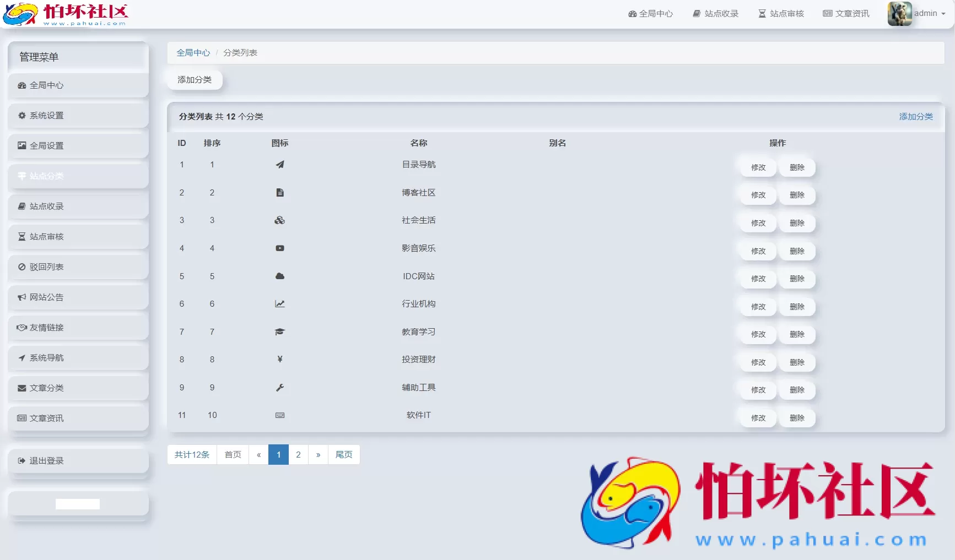This screenshot has height=560, width=955.
Task: Click the chain link icon for 社会生活
Action: pyautogui.click(x=280, y=220)
